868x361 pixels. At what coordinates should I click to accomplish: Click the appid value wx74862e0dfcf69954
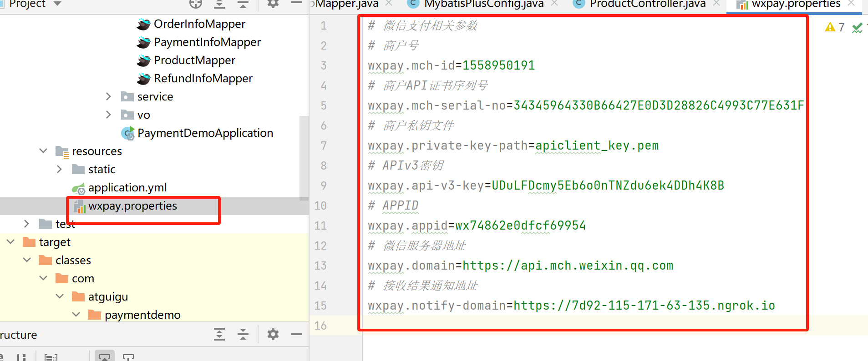pyautogui.click(x=521, y=226)
